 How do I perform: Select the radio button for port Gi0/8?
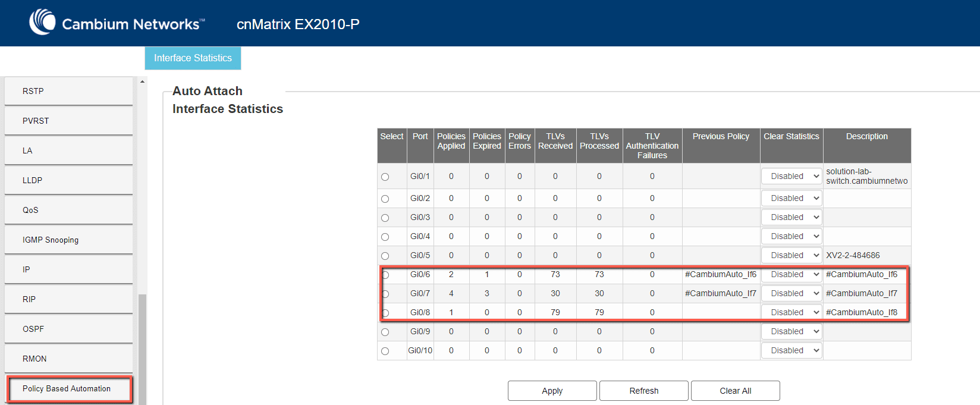coord(385,313)
